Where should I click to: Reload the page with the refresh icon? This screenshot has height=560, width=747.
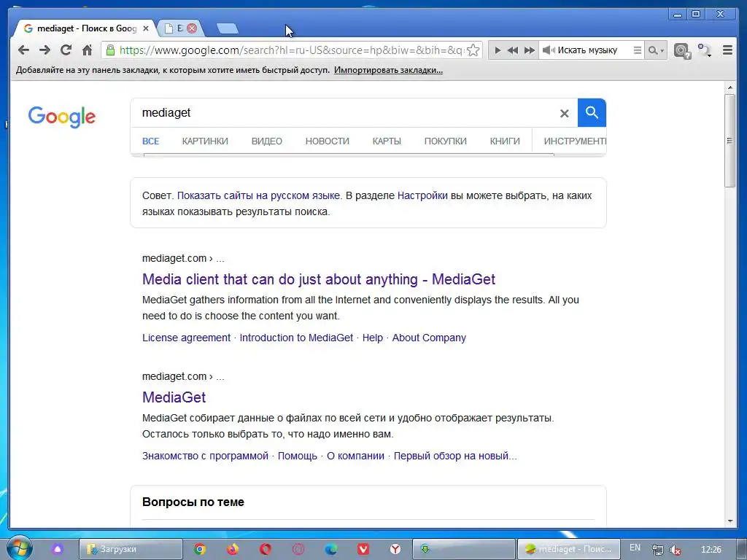(x=66, y=50)
